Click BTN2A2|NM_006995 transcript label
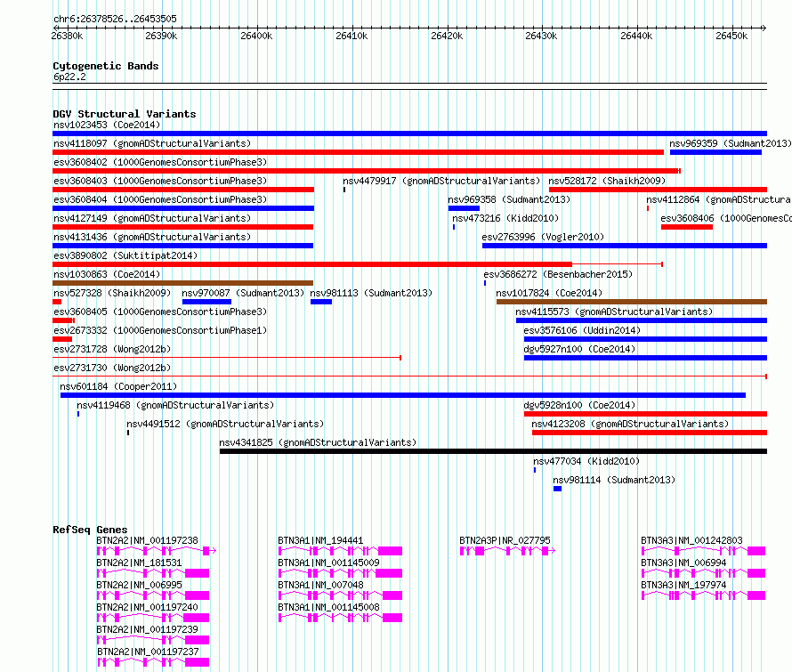 pyautogui.click(x=139, y=585)
